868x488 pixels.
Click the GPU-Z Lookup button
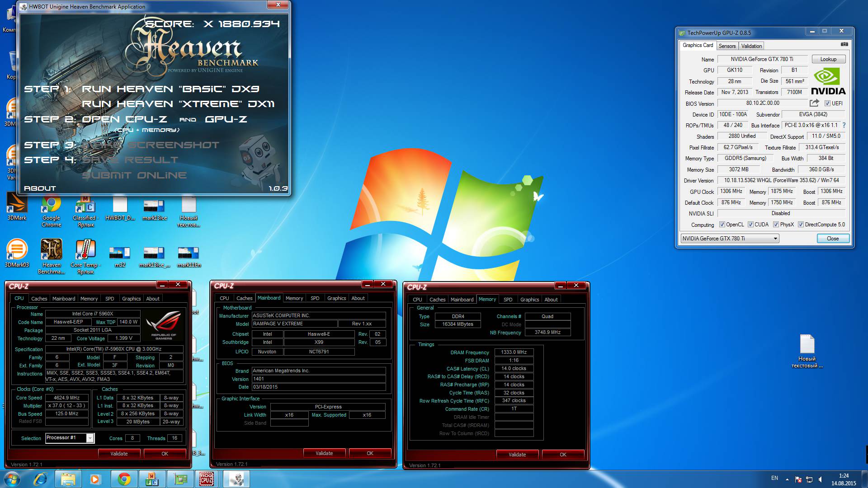[828, 59]
